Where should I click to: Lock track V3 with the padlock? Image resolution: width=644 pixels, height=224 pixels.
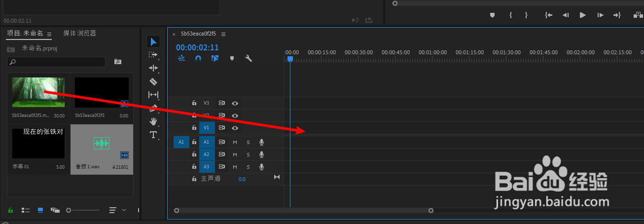coord(194,103)
